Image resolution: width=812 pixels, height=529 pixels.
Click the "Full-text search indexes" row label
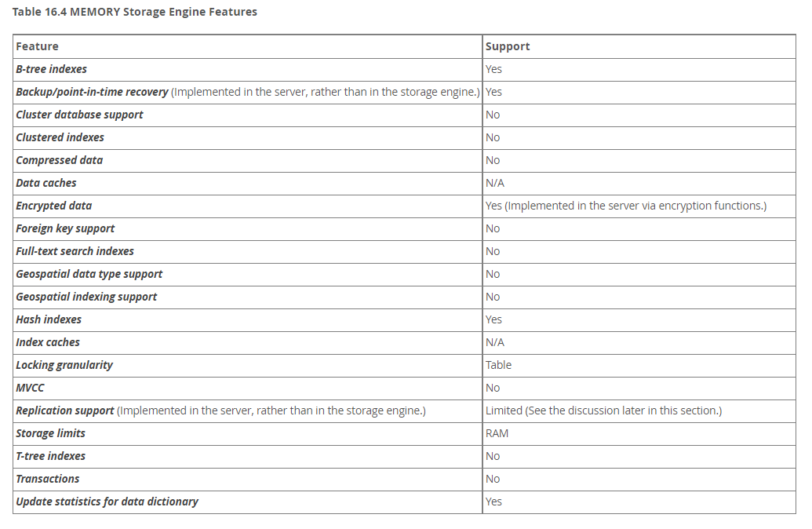pyautogui.click(x=75, y=251)
